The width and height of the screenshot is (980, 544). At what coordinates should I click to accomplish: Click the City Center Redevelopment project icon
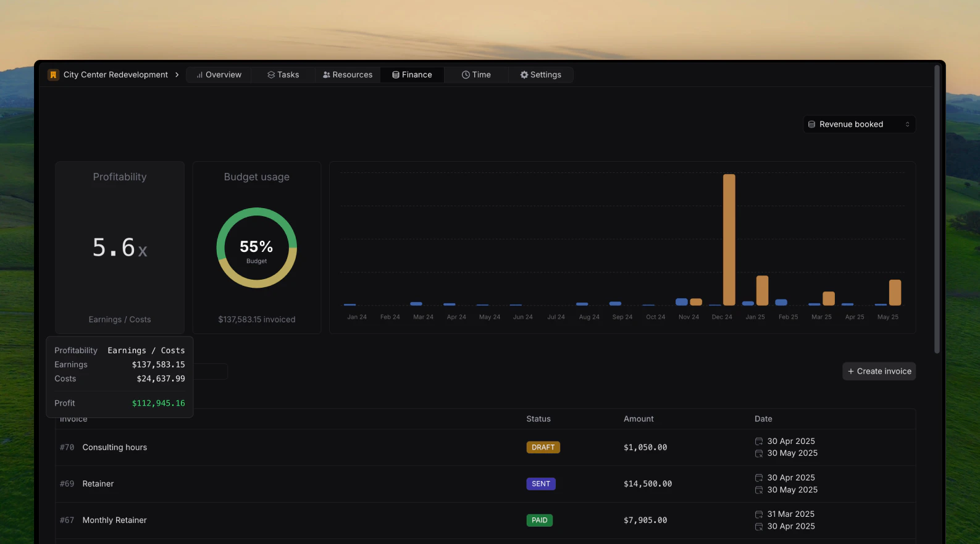[x=53, y=75]
